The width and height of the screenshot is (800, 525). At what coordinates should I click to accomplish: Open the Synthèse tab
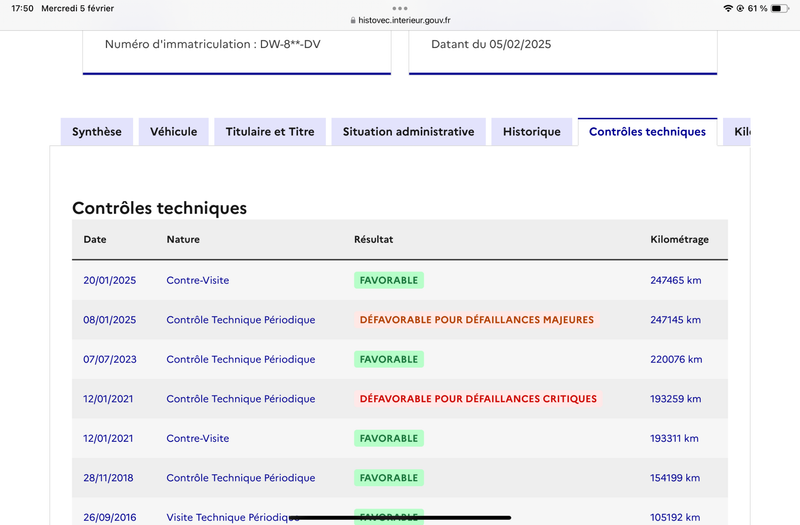[x=97, y=132]
